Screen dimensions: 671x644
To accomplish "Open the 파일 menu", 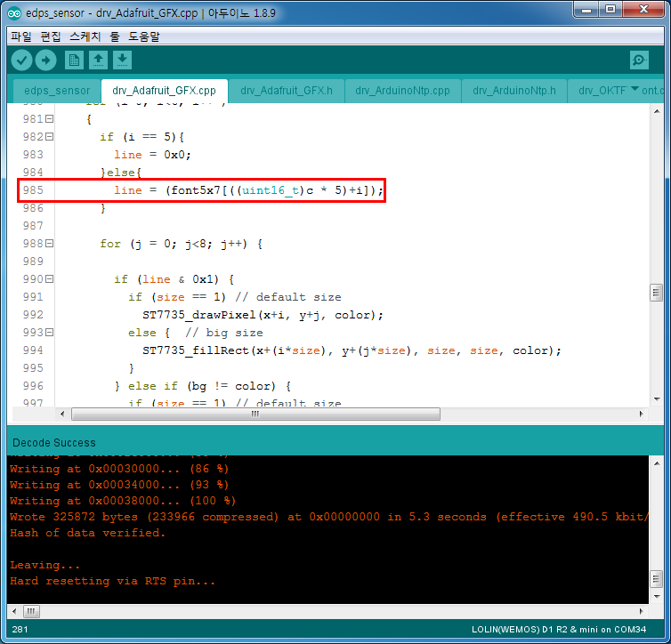I will [x=21, y=36].
